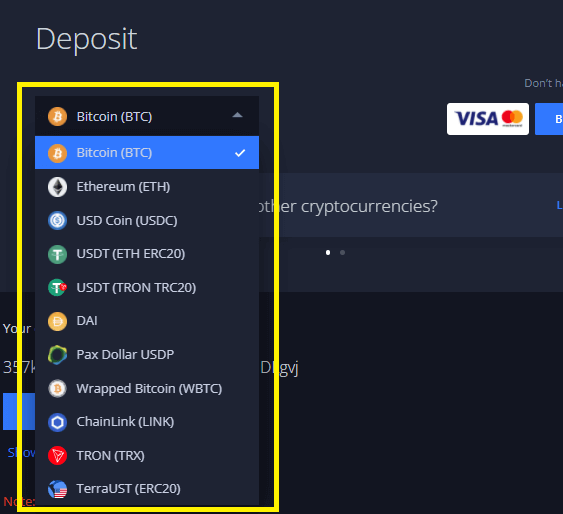Image resolution: width=563 pixels, height=514 pixels.
Task: Click the ChainLink hexagon icon
Action: click(57, 422)
